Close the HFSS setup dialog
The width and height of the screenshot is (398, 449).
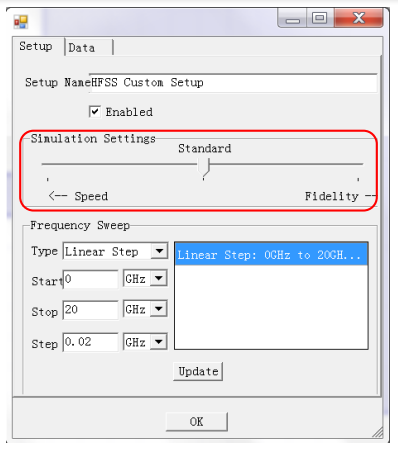[358, 18]
